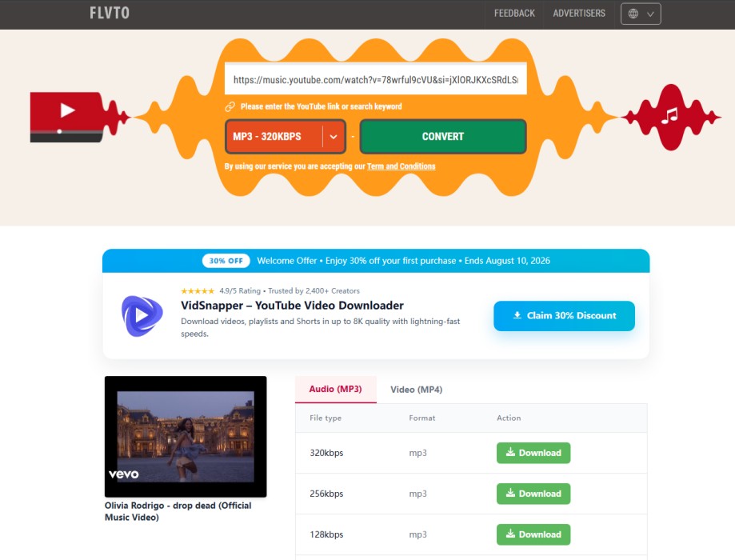
Task: Click the link chain icon under the URL field
Action: (230, 106)
